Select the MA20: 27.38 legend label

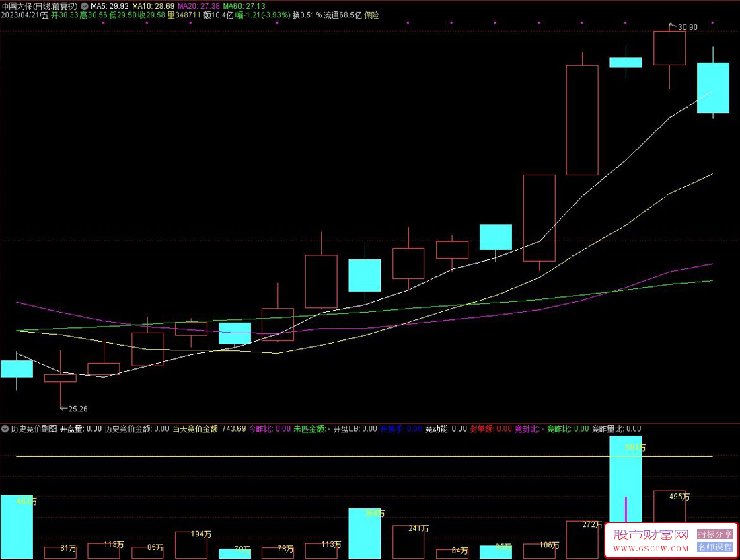click(198, 7)
